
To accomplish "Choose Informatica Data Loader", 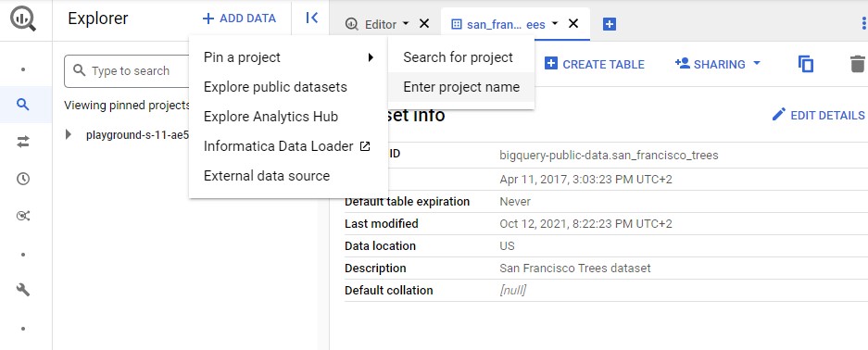I will [x=288, y=146].
